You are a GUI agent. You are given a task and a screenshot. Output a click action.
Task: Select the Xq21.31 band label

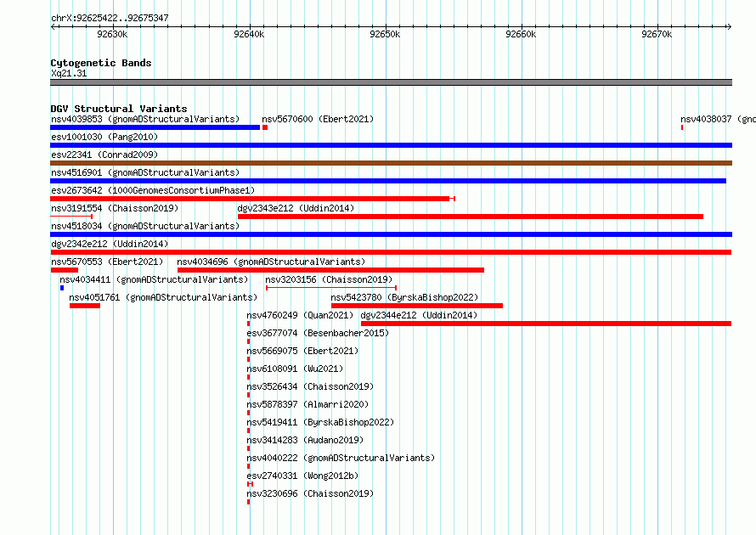[69, 73]
